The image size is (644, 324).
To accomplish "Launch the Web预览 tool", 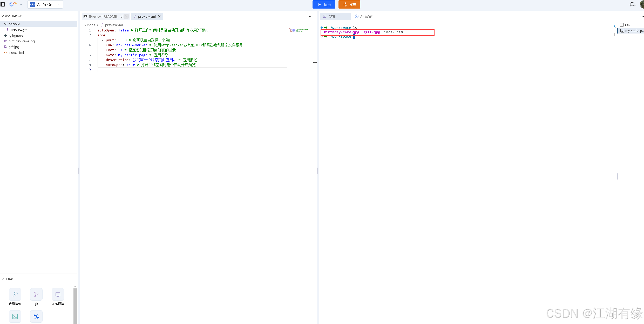I will pyautogui.click(x=58, y=294).
